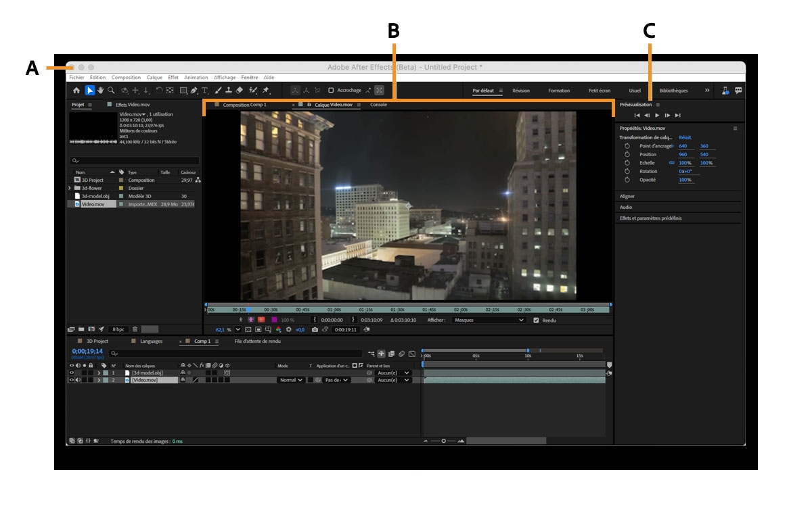812x524 pixels.
Task: Click the Réinit. link in Properties
Action: pyautogui.click(x=685, y=137)
